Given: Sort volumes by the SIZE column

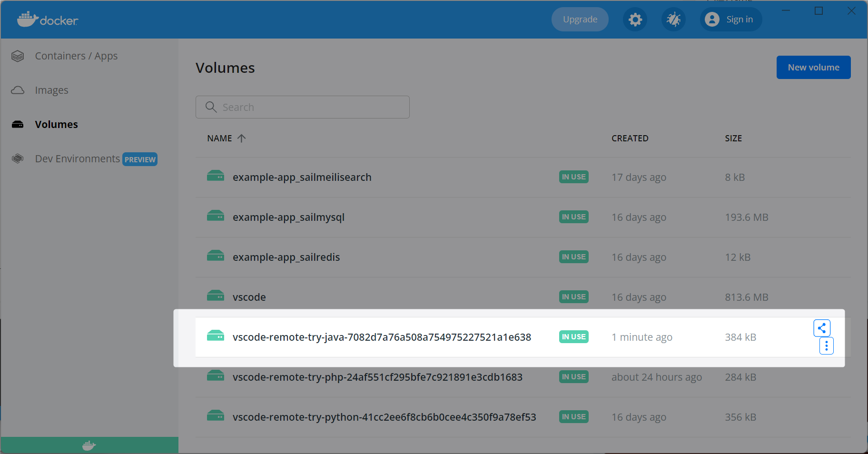Looking at the screenshot, I should pos(733,138).
